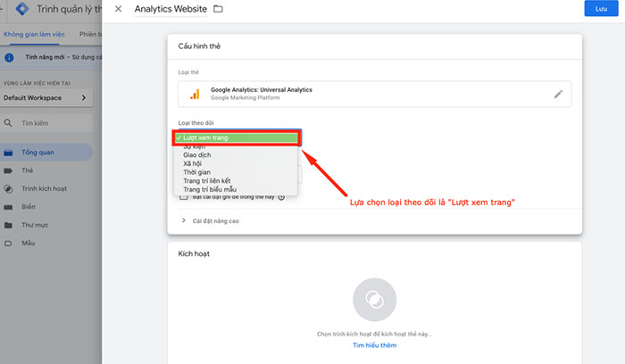The image size is (625, 364).
Task: Open the Default Workspace selector
Action: pyautogui.click(x=46, y=98)
